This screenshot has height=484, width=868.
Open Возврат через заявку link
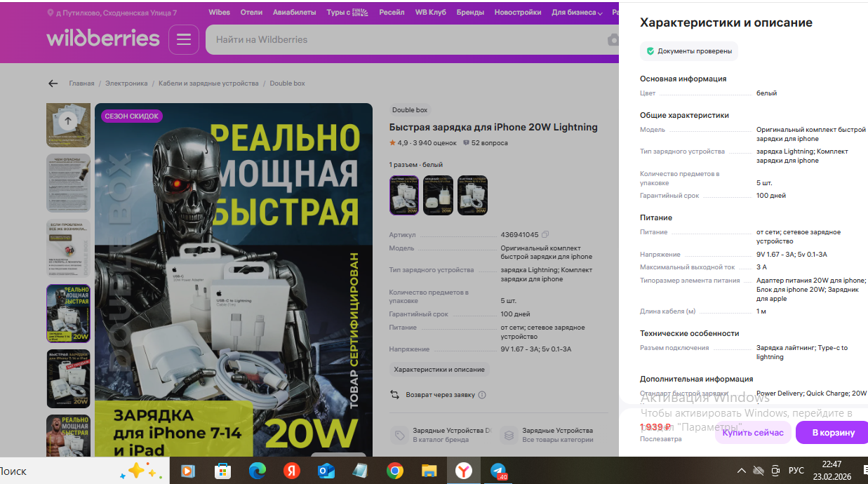[441, 395]
